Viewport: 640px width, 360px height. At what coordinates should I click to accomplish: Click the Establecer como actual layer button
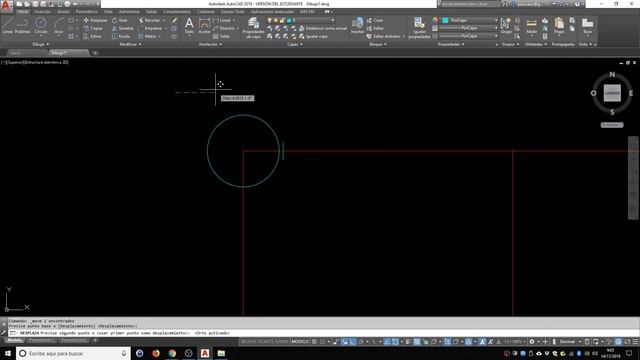[322, 28]
